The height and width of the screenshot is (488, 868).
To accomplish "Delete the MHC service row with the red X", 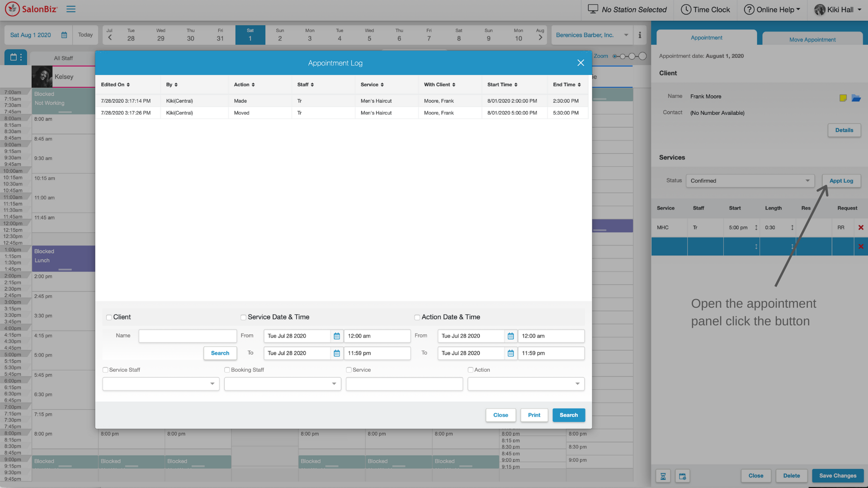I will [x=861, y=228].
